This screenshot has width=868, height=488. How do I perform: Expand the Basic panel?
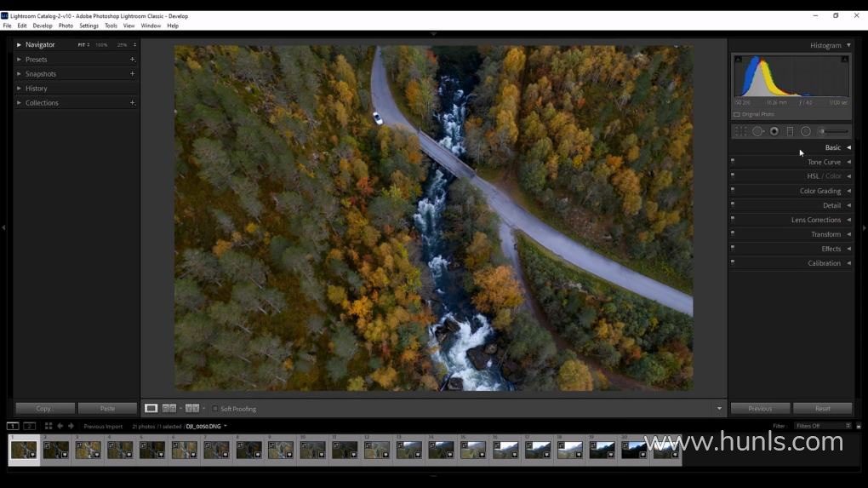click(x=848, y=147)
